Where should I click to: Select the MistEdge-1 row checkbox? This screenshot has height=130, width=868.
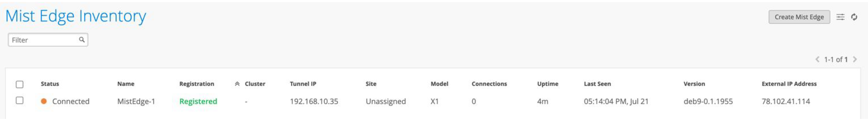pyautogui.click(x=20, y=100)
